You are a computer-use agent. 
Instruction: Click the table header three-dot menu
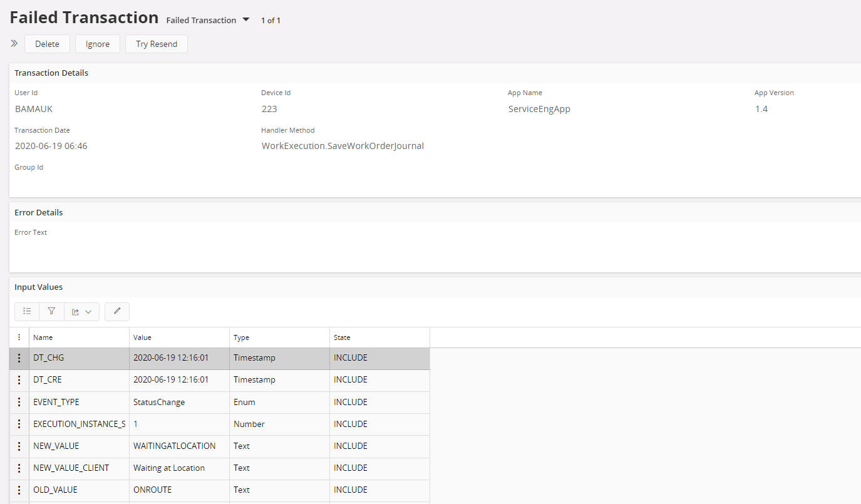(x=19, y=337)
